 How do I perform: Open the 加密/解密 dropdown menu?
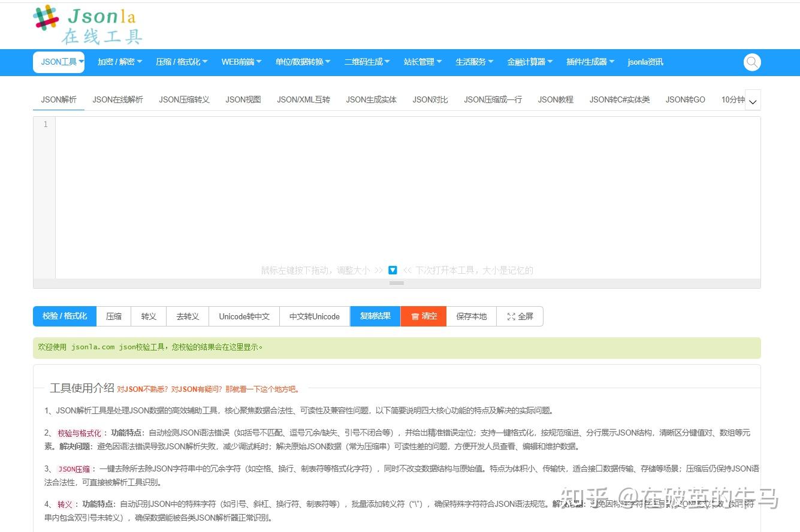[x=119, y=62]
